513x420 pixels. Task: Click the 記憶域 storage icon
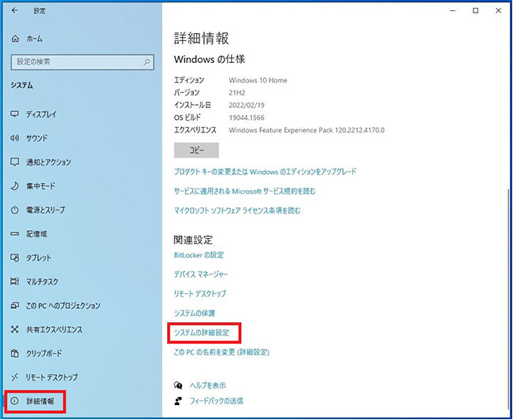click(x=15, y=234)
